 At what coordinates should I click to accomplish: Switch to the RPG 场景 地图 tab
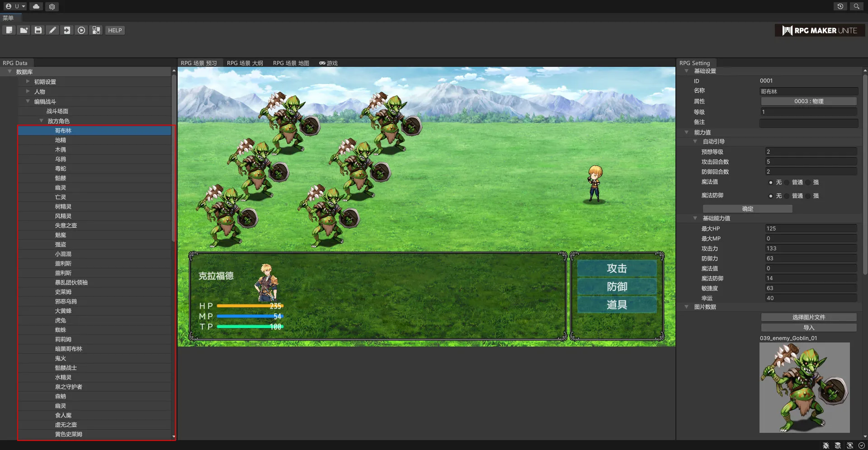291,63
